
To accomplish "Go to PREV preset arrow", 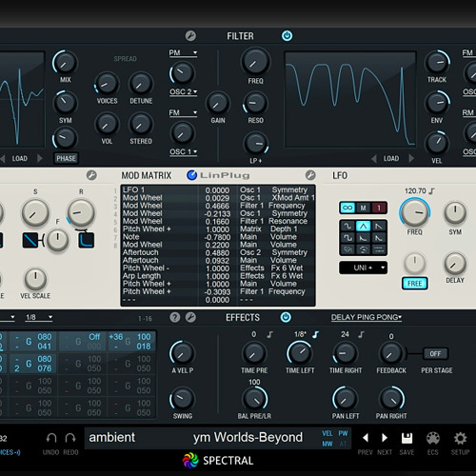I will click(x=366, y=438).
